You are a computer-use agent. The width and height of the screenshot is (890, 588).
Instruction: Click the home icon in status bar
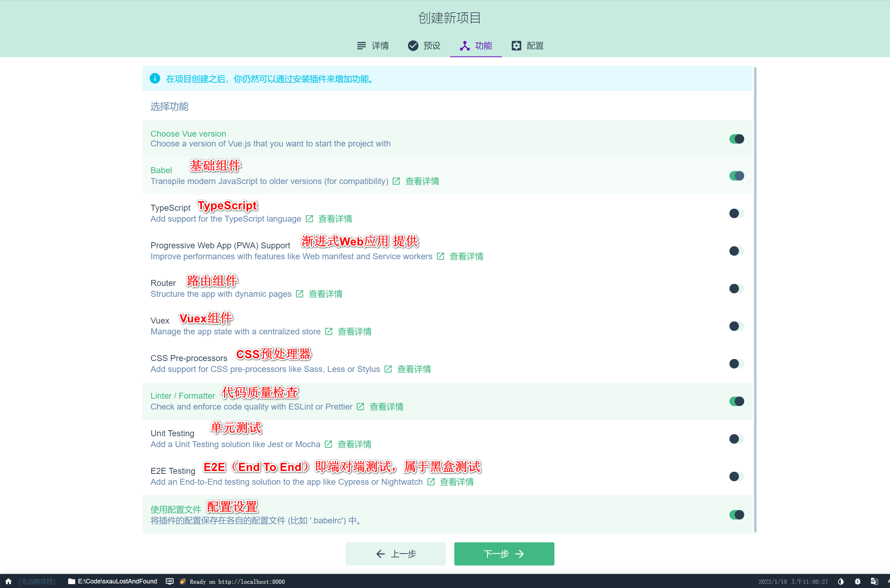point(8,581)
